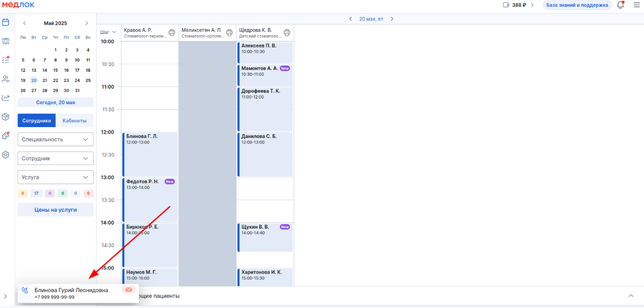This screenshot has height=308, width=644.
Task: Go to next month in calendar
Action: [87, 23]
